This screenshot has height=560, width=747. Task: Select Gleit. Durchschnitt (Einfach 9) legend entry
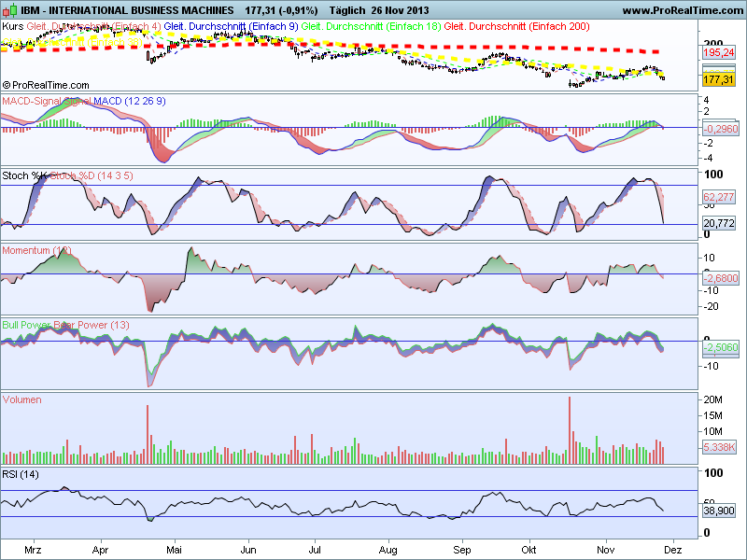tap(231, 26)
